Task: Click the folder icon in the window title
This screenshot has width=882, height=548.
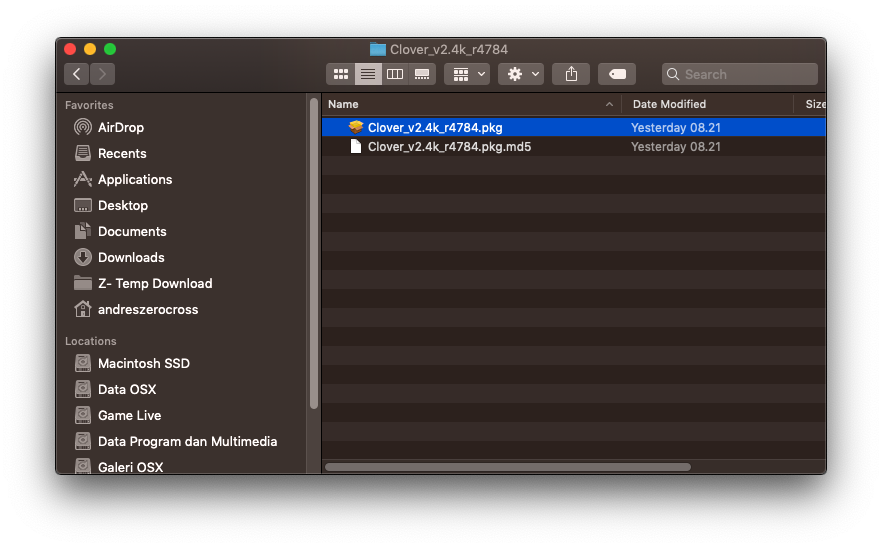Action: pyautogui.click(x=377, y=50)
